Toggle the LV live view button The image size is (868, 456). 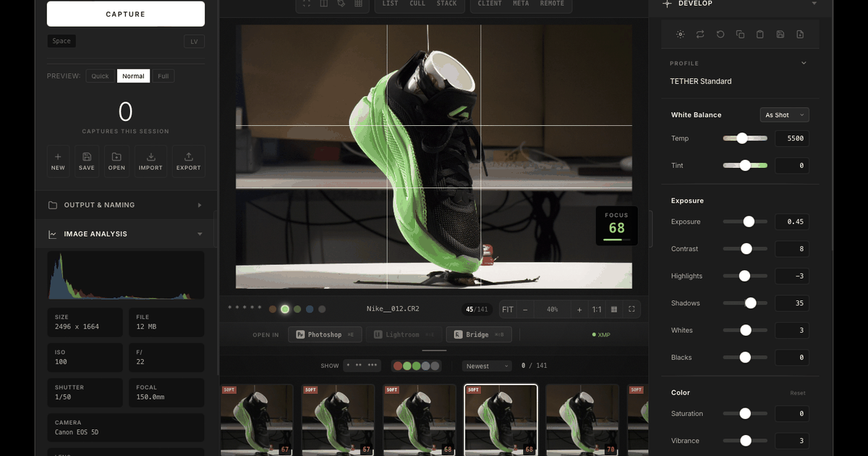coord(194,41)
